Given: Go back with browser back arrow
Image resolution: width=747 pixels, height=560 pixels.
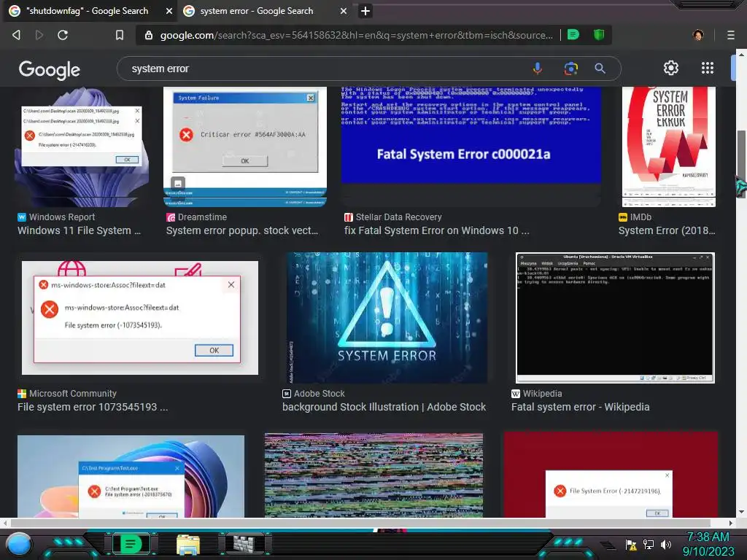Looking at the screenshot, I should (16, 35).
